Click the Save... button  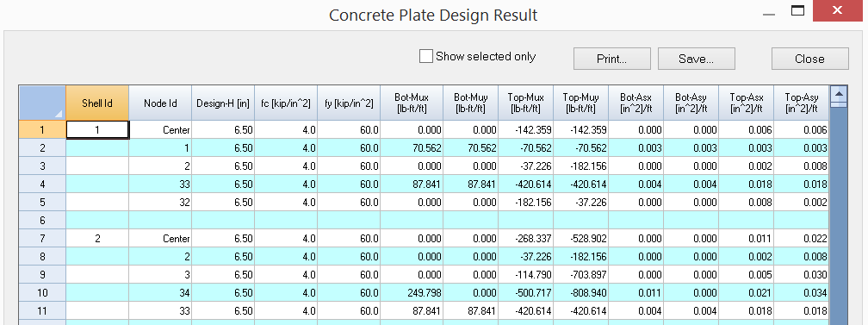(x=697, y=59)
